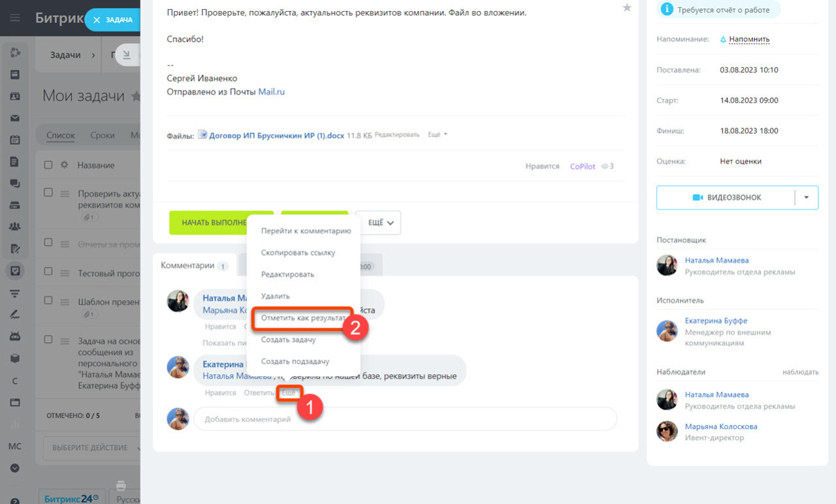The width and height of the screenshot is (836, 504).
Task: Click the Напомнить reminder link
Action: tap(749, 39)
